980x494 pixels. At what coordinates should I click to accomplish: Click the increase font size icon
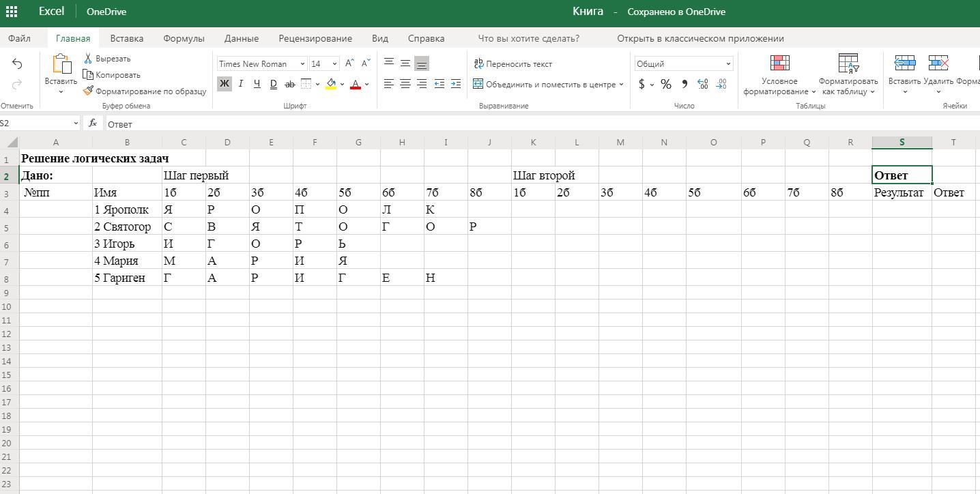pyautogui.click(x=349, y=63)
